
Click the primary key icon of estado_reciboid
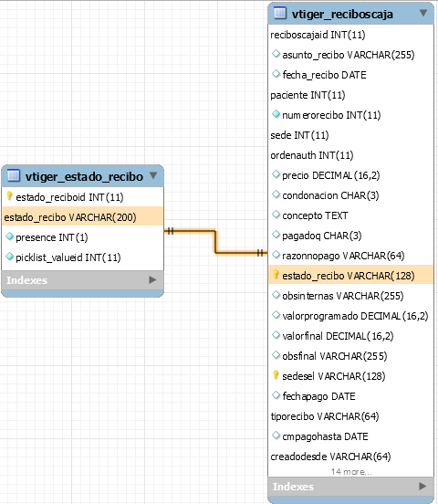pyautogui.click(x=9, y=196)
